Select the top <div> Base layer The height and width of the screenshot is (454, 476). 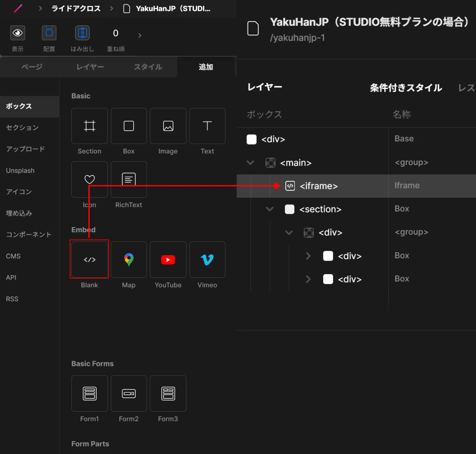(x=356, y=139)
